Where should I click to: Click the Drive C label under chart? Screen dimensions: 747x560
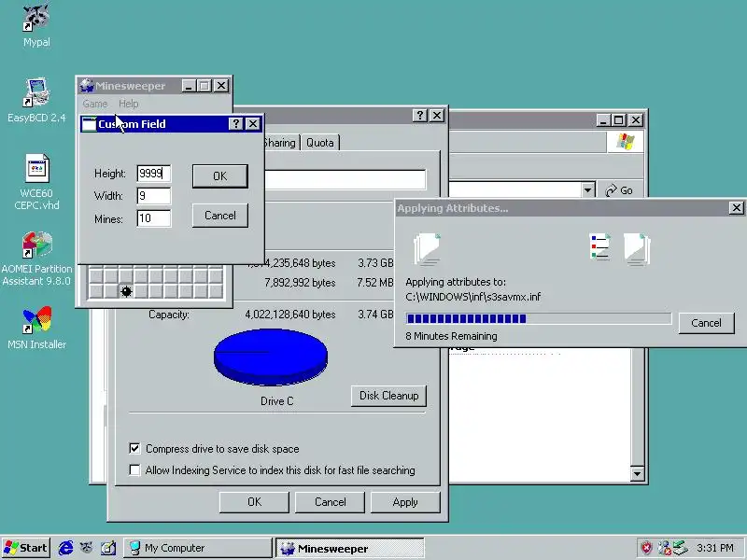point(276,401)
